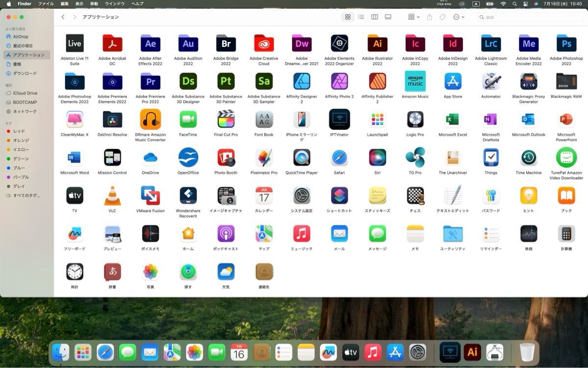Open Launchpad from the Dock
Viewport: 588px width, 368px height.
pyautogui.click(x=83, y=352)
